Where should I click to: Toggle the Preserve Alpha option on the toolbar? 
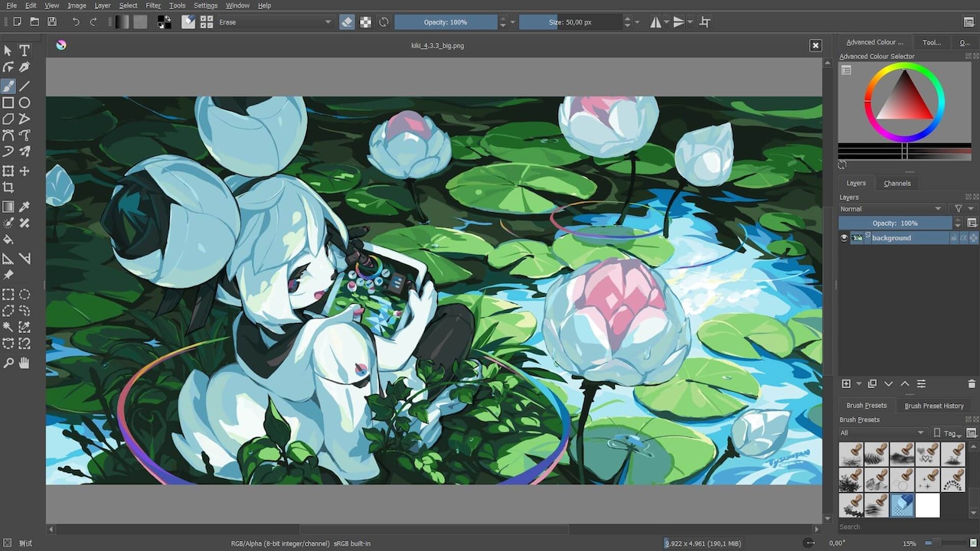[x=364, y=21]
